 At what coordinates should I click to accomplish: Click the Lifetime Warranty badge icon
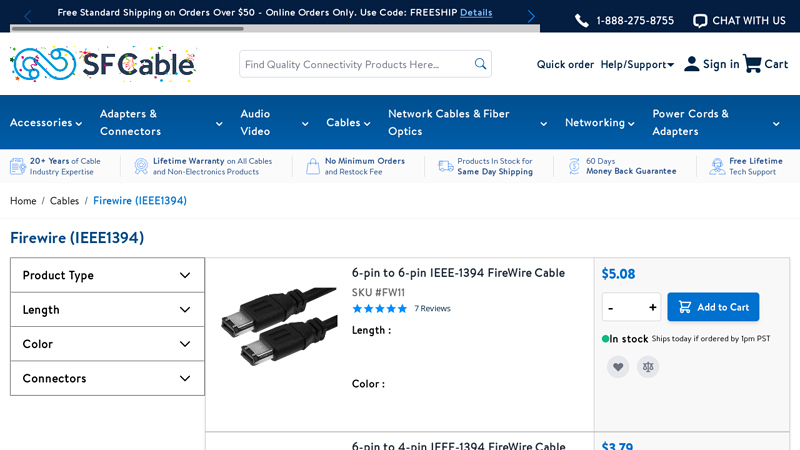coord(141,166)
